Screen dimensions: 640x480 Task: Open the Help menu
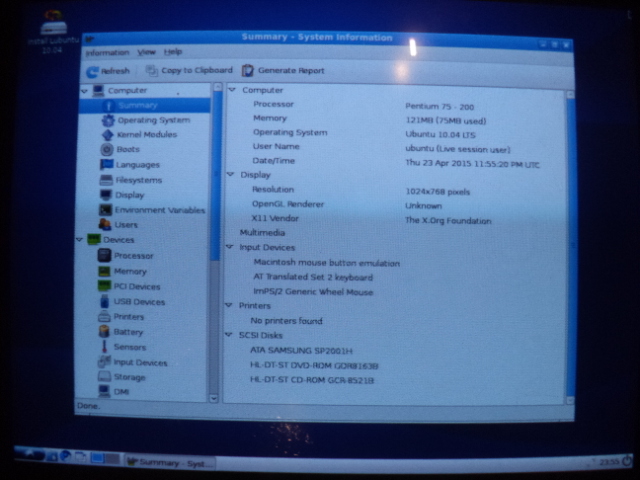pyautogui.click(x=173, y=52)
